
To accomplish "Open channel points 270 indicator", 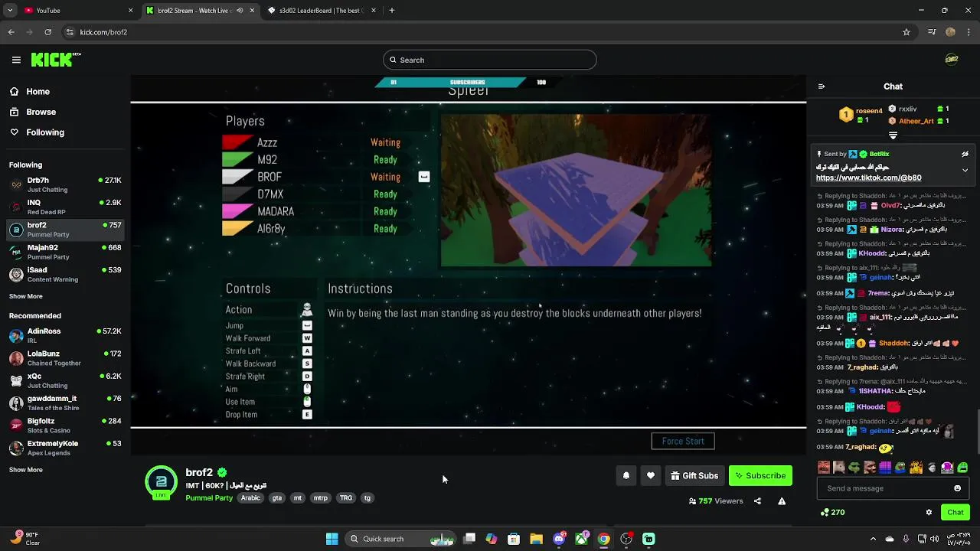I will click(x=832, y=512).
